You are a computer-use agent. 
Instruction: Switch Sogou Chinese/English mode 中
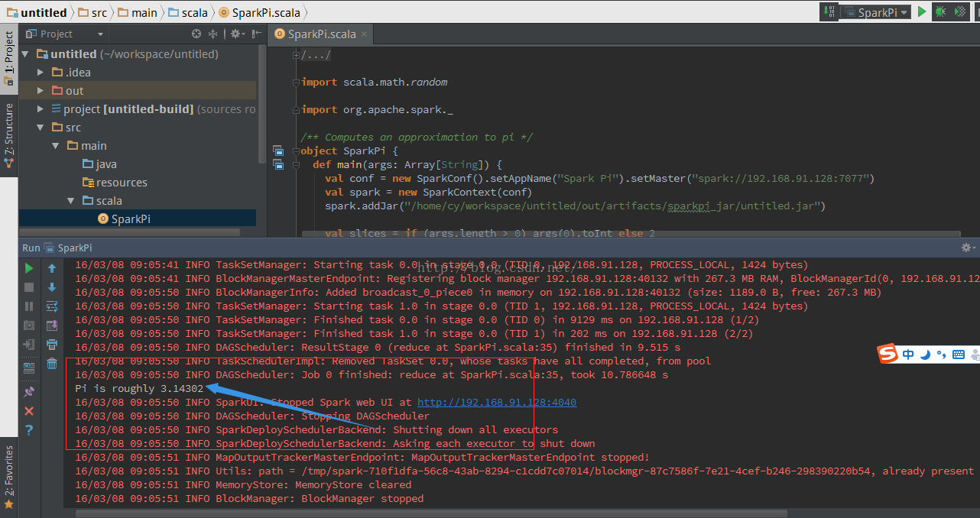[x=908, y=355]
